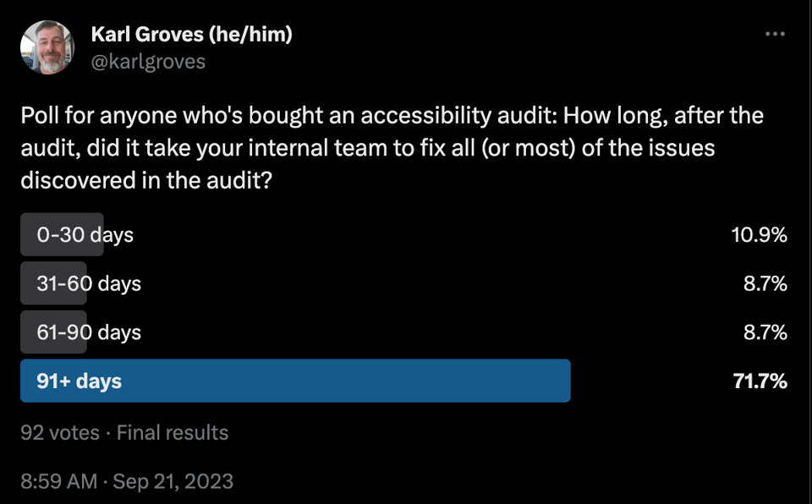Select the 31-60 days poll option
Screen dimensions: 812x504
click(x=89, y=283)
